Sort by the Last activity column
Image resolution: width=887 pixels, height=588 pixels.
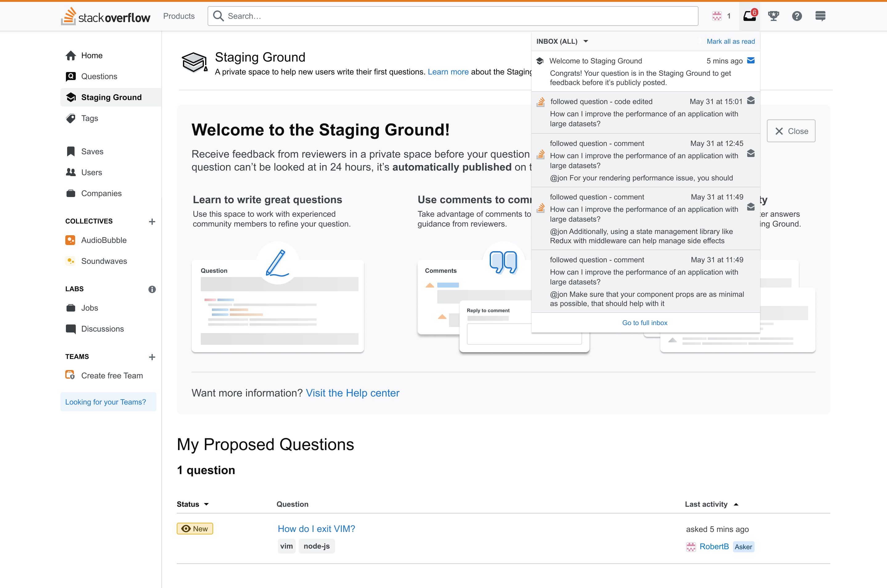711,504
